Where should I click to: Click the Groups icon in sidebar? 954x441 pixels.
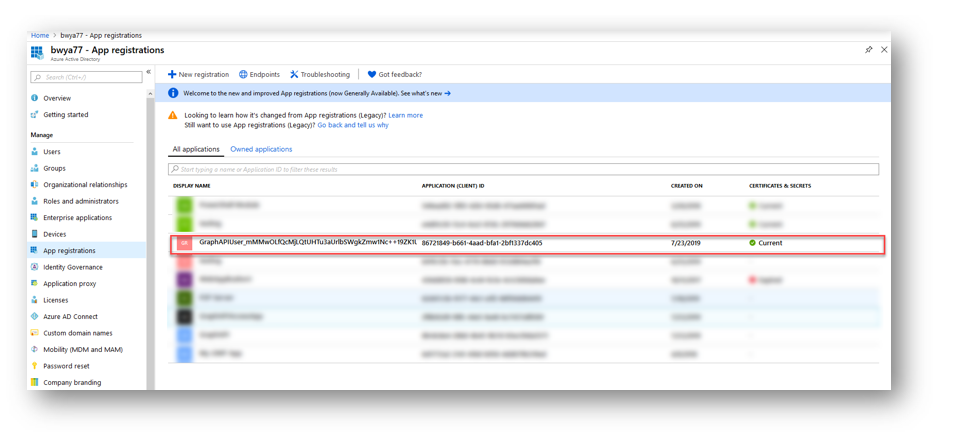(x=35, y=168)
